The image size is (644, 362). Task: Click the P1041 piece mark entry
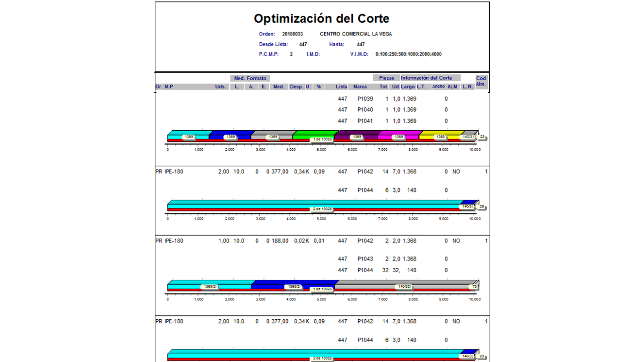point(365,121)
